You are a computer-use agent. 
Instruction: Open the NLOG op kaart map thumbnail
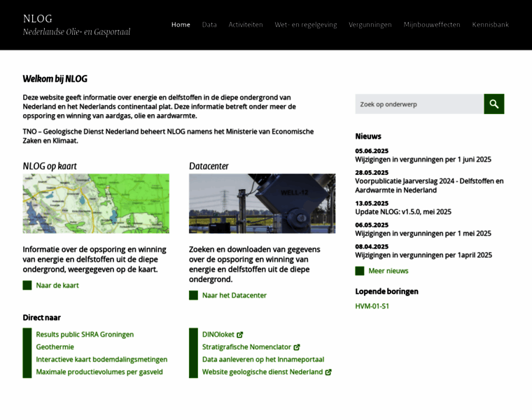[96, 204]
